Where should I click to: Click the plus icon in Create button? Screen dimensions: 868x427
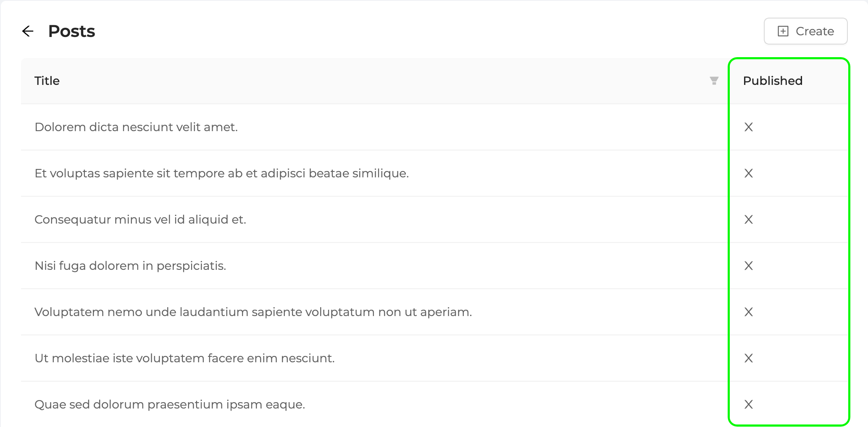(x=783, y=31)
